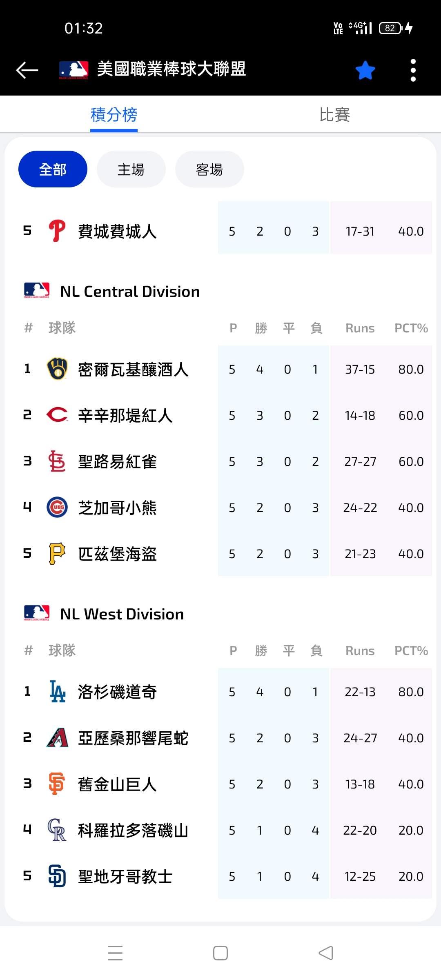
Task: Tap the Cincinnati Reds logo
Action: coord(57,415)
